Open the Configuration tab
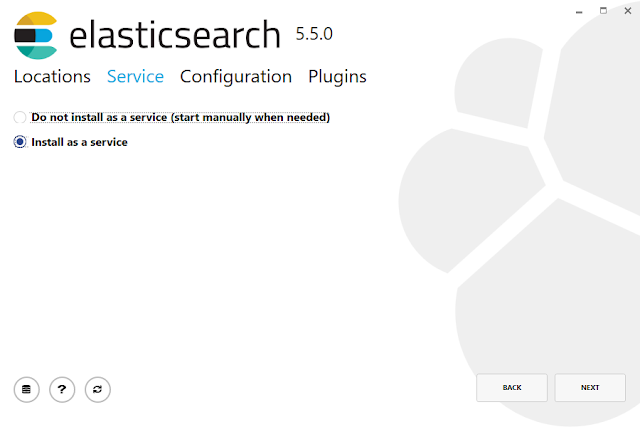Image resolution: width=640 pixels, height=427 pixels. (236, 77)
